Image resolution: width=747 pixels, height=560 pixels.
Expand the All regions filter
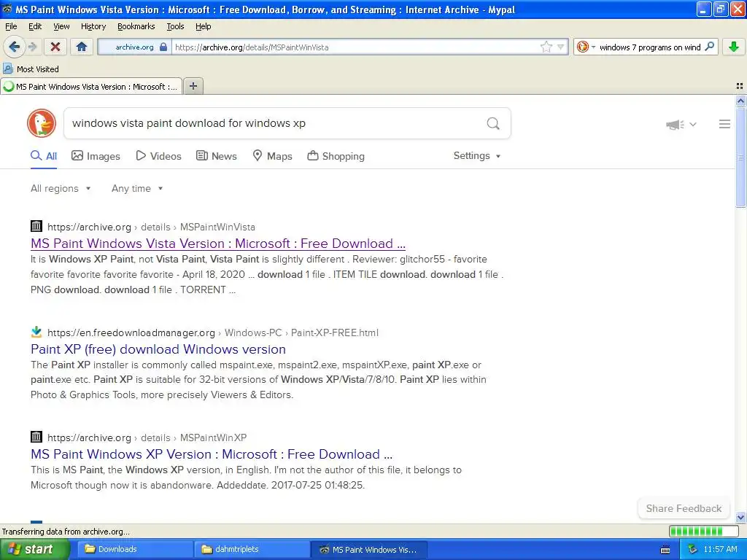pyautogui.click(x=61, y=189)
